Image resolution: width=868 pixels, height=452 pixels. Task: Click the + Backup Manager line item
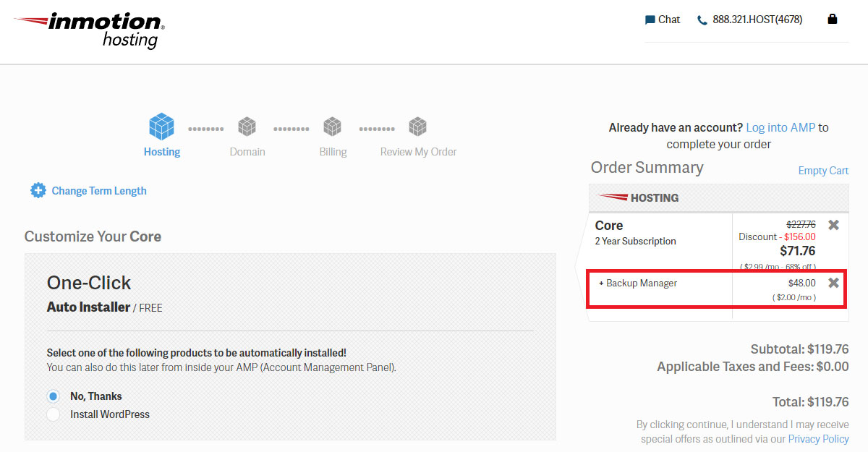pyautogui.click(x=638, y=283)
